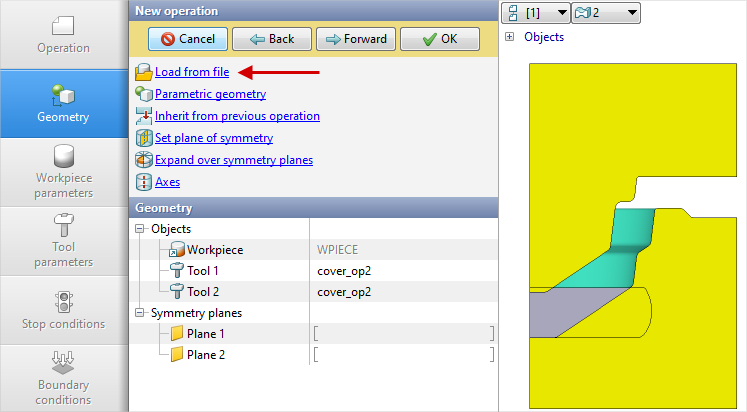Open the dropdown showing value 2
The image size is (747, 412).
pos(604,12)
